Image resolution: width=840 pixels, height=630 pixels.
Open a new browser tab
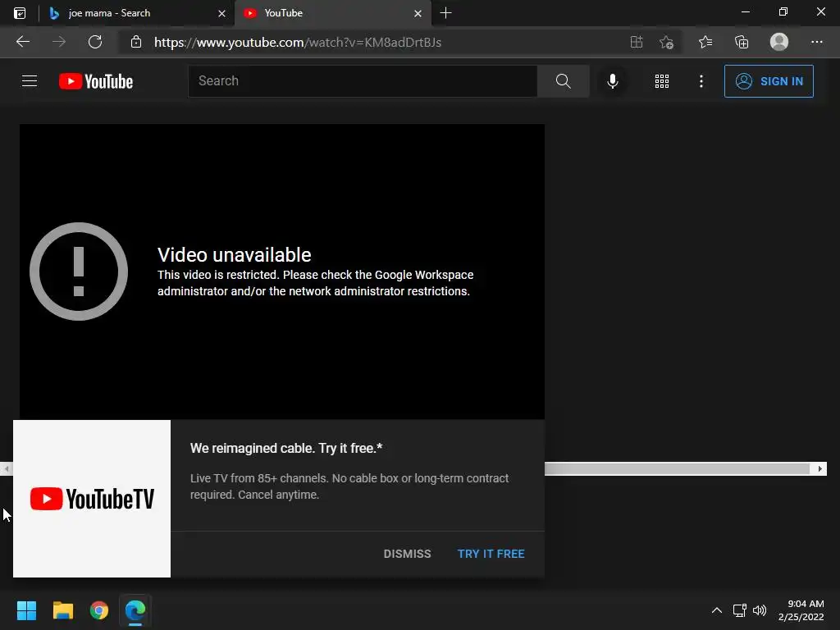click(x=445, y=13)
